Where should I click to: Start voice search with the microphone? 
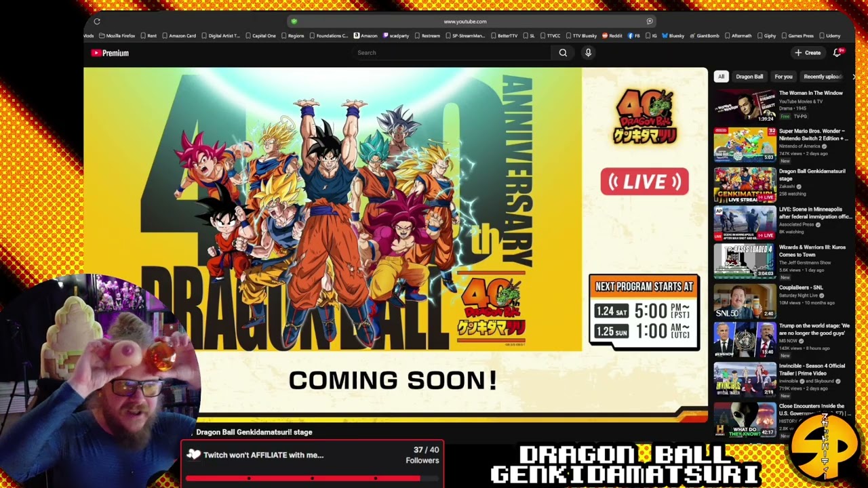tap(588, 53)
